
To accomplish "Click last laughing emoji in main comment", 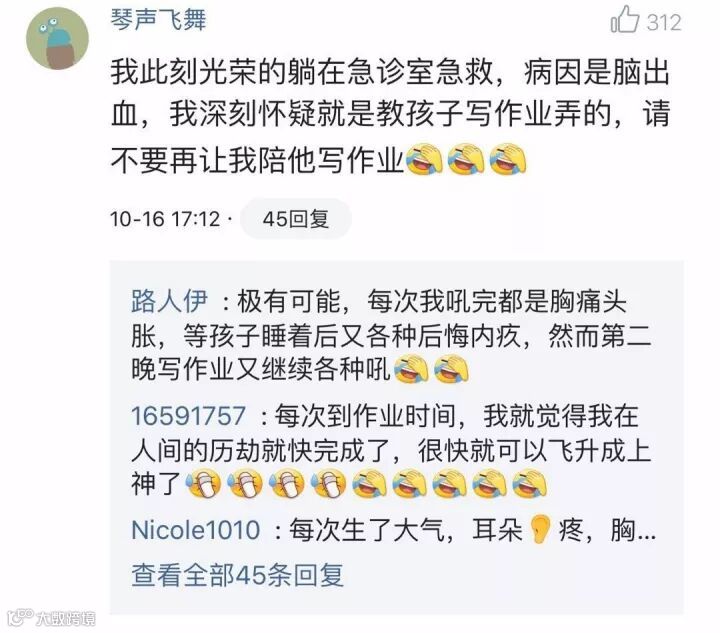I will 507,159.
